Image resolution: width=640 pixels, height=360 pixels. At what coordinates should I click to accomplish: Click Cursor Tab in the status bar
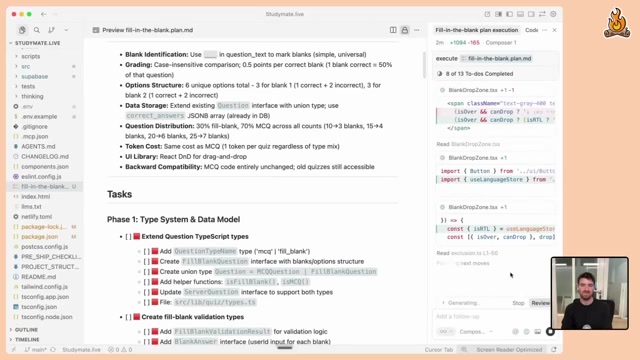pyautogui.click(x=438, y=349)
